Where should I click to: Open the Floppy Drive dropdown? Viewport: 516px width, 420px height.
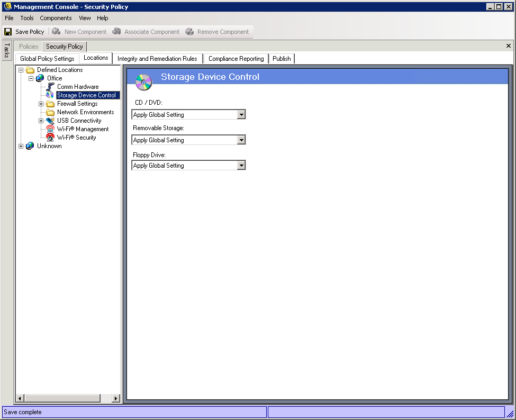click(x=241, y=165)
